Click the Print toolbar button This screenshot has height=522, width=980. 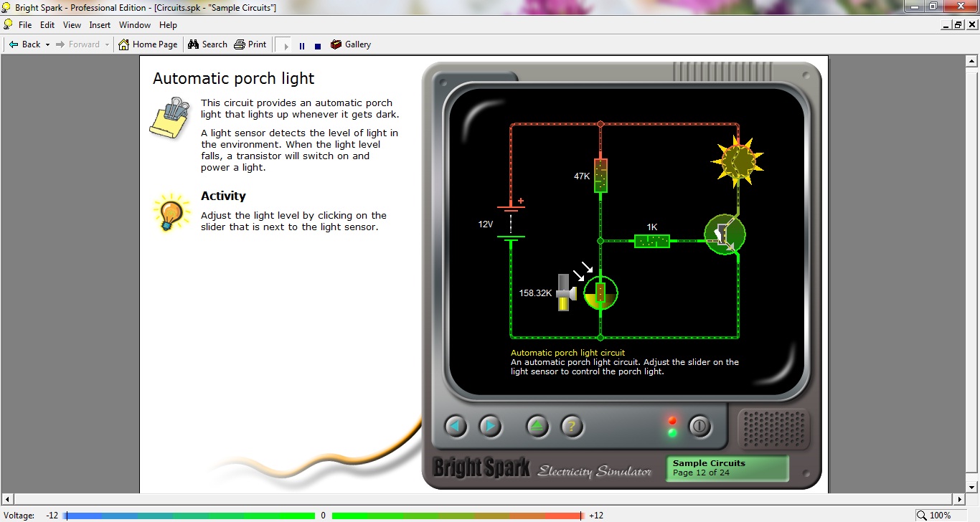250,44
